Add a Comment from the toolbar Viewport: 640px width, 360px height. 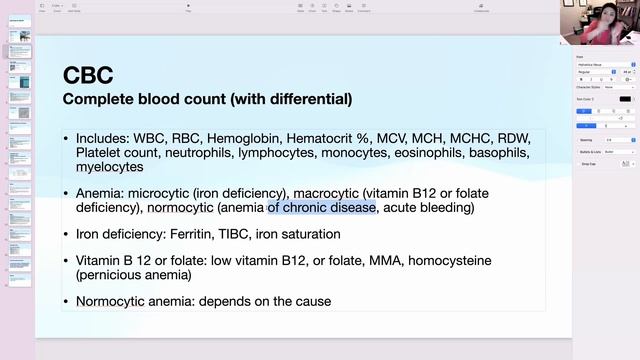tap(364, 7)
